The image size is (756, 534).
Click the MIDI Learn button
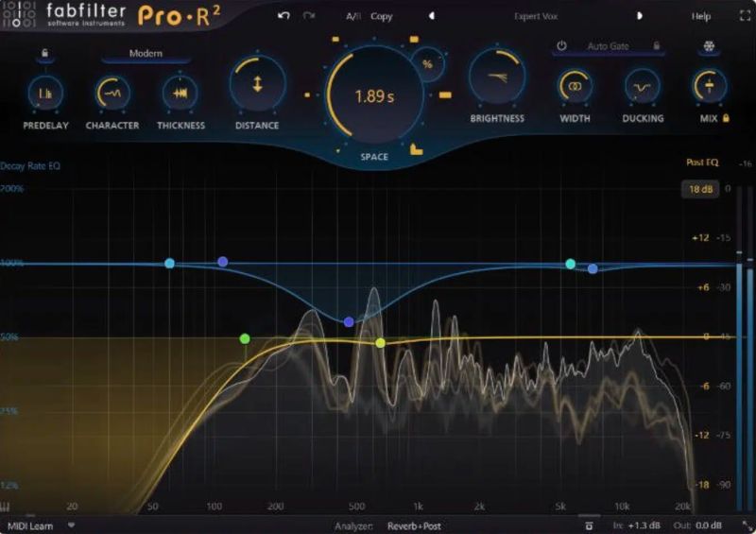click(x=30, y=525)
